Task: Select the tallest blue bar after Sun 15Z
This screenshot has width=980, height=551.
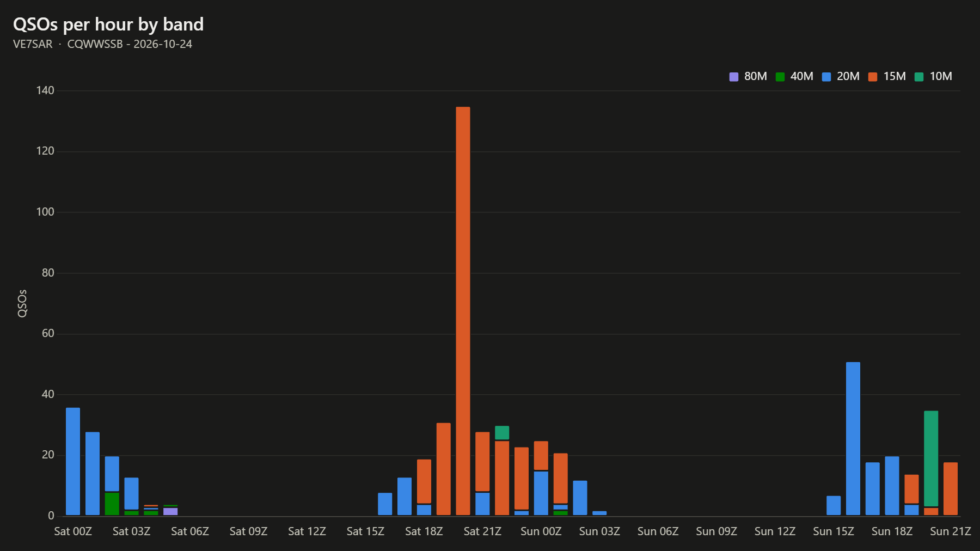Action: pos(853,438)
